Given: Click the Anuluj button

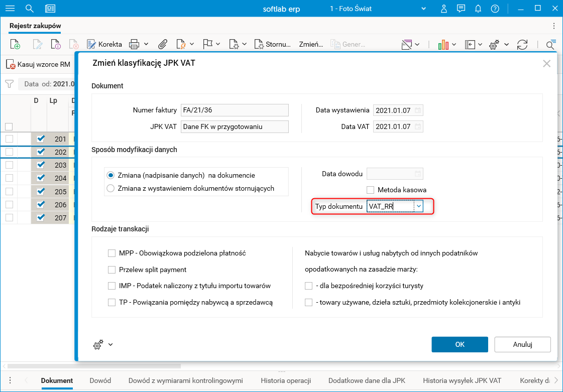Looking at the screenshot, I should pyautogui.click(x=522, y=345).
